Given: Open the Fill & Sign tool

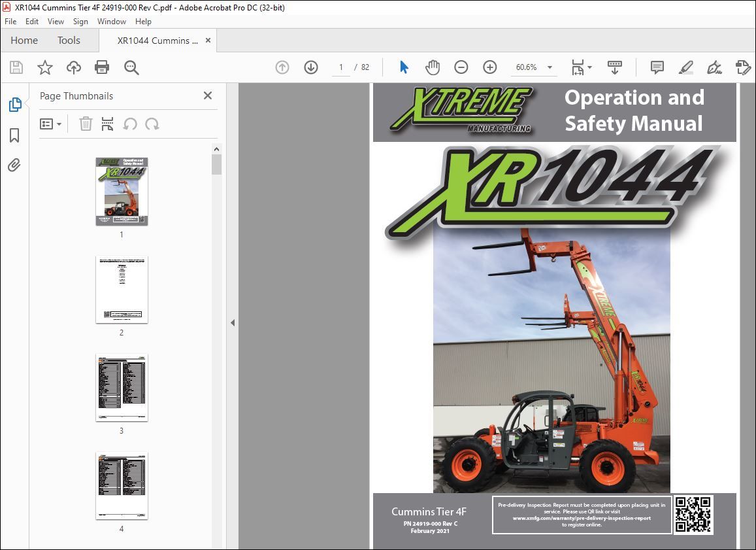Looking at the screenshot, I should point(714,67).
